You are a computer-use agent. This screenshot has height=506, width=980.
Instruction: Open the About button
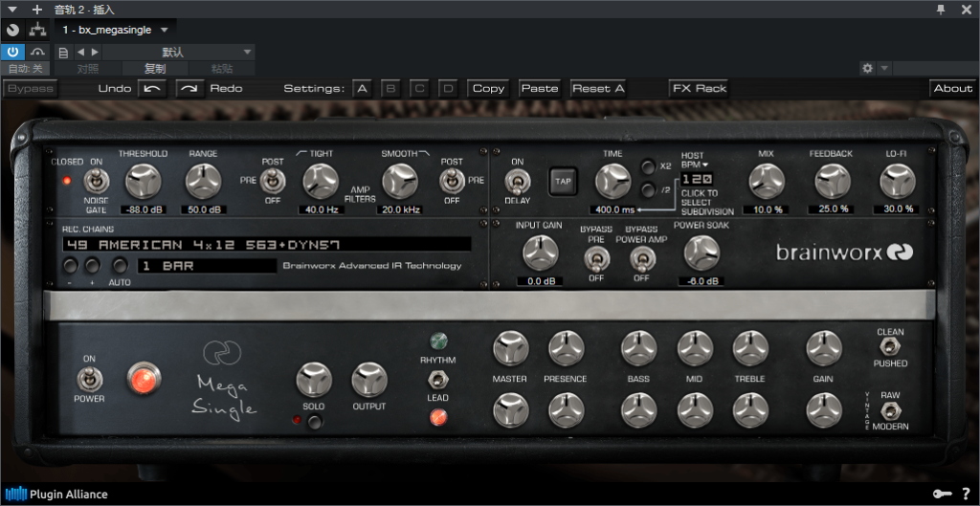(x=953, y=89)
